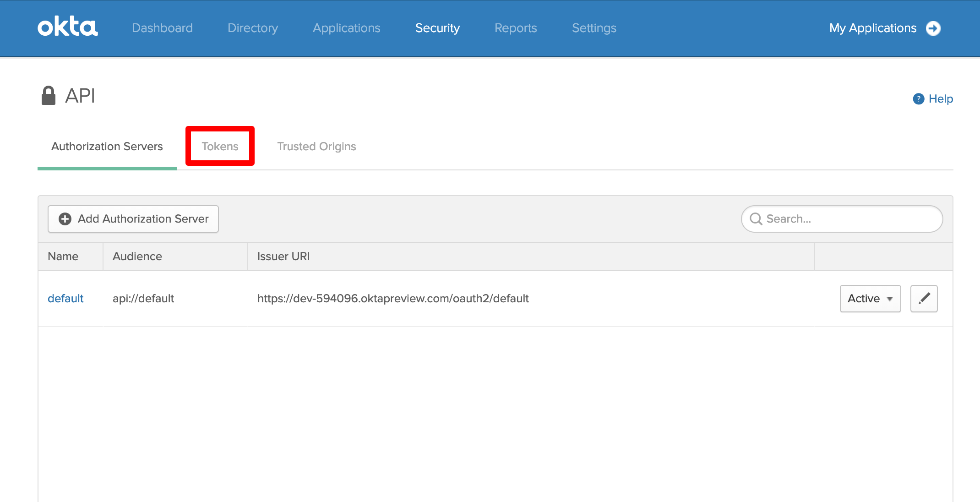Click the API page heading
Screen dimensions: 980x502
pos(80,96)
